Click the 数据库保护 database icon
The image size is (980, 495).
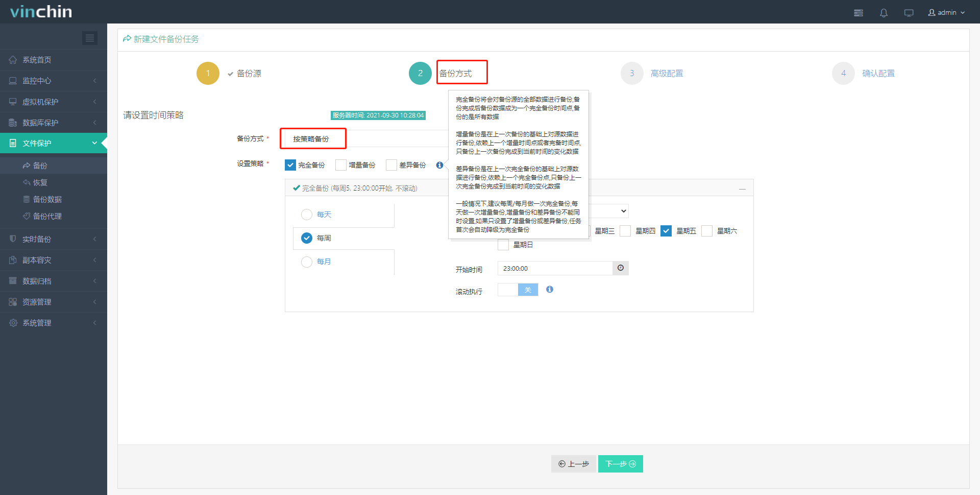[x=13, y=123]
